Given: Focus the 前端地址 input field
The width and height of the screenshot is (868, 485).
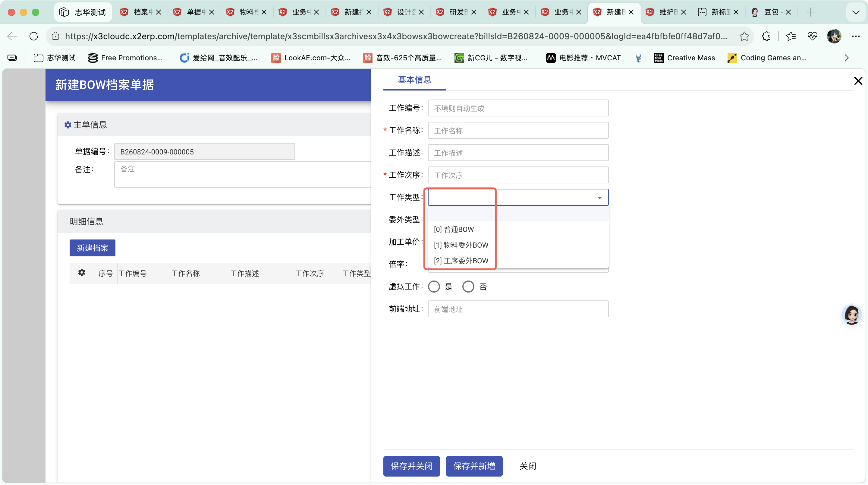Looking at the screenshot, I should tap(518, 309).
